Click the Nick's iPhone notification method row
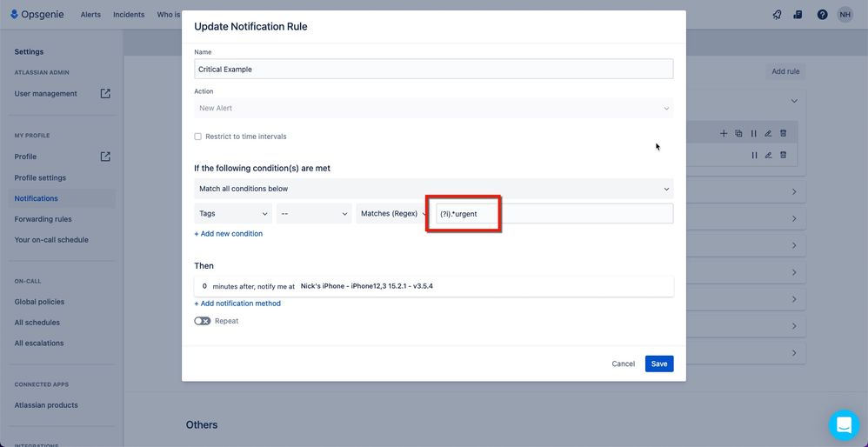The height and width of the screenshot is (447, 868). tap(433, 286)
